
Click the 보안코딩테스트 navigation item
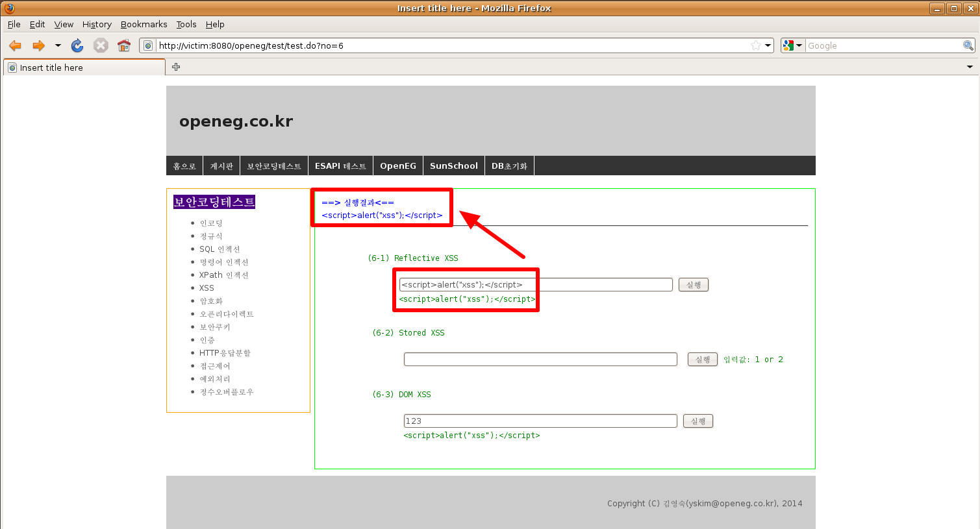click(274, 166)
